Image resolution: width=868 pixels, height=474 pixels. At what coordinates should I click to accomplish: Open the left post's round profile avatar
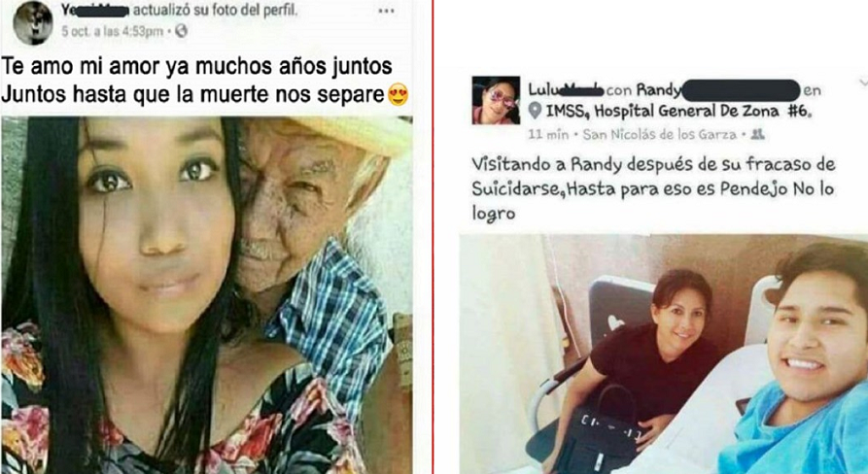click(33, 22)
